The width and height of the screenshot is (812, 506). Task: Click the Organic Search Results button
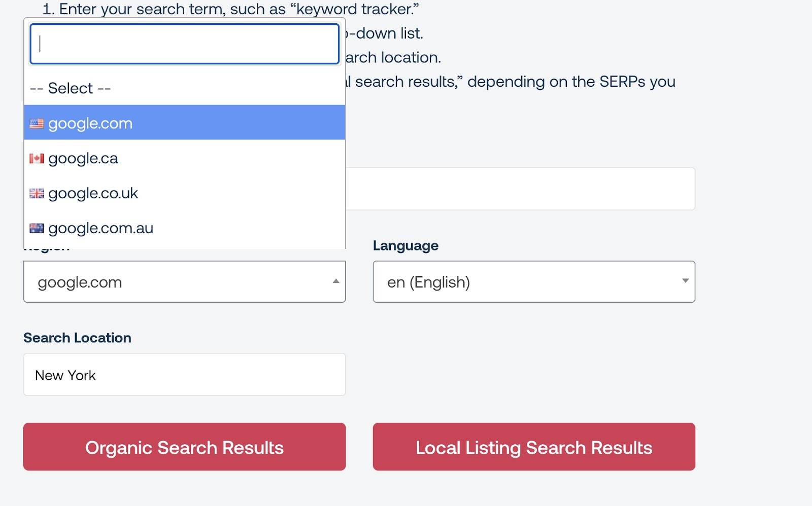coord(184,447)
